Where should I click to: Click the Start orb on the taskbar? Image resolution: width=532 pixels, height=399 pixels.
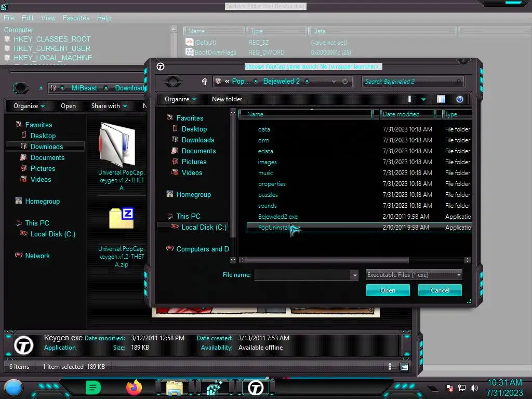click(13, 388)
